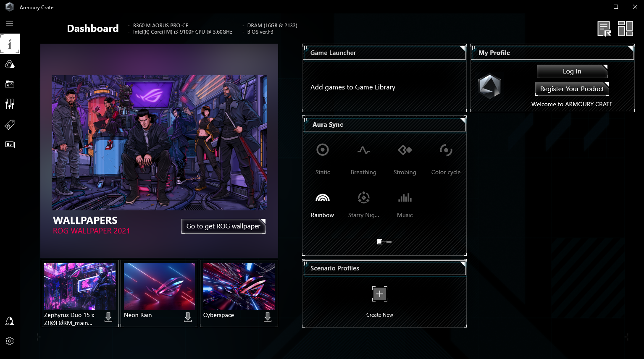Screen dimensions: 644x359
Task: Download Zephyrus Duo 15 wallpaper
Action: 108,317
